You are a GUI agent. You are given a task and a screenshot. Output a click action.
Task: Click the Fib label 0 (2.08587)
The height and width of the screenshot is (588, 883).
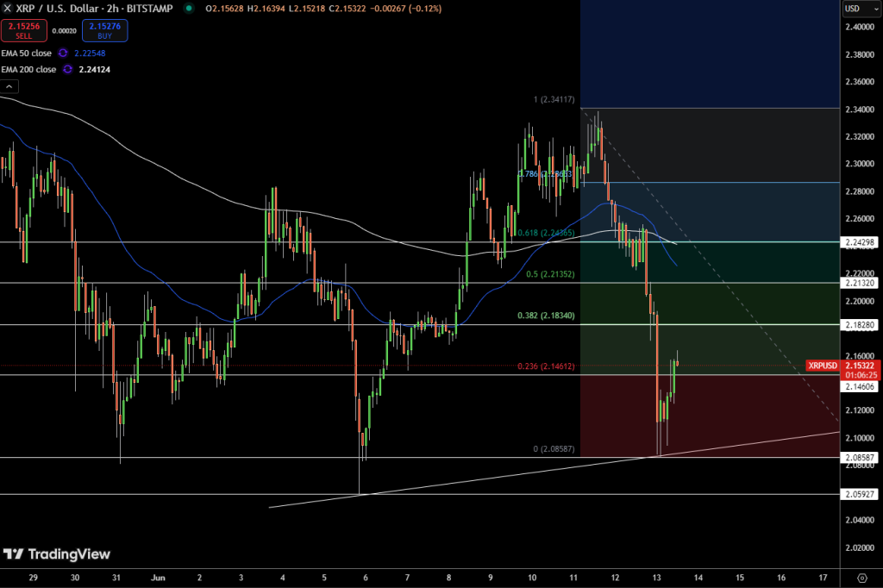tap(554, 449)
